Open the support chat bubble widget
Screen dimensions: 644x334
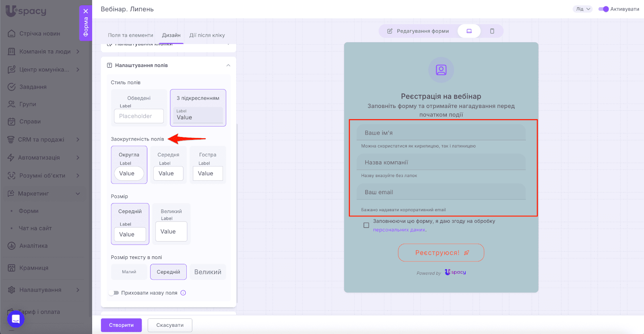16,319
